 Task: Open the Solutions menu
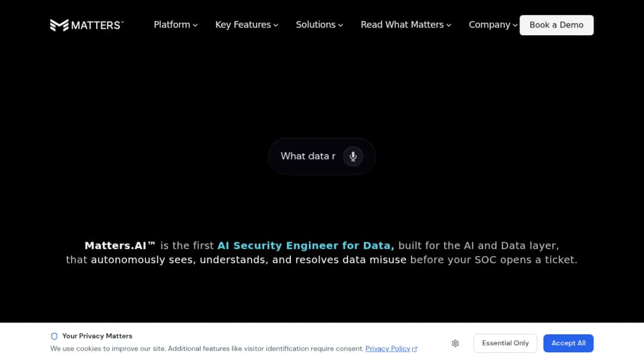click(319, 24)
